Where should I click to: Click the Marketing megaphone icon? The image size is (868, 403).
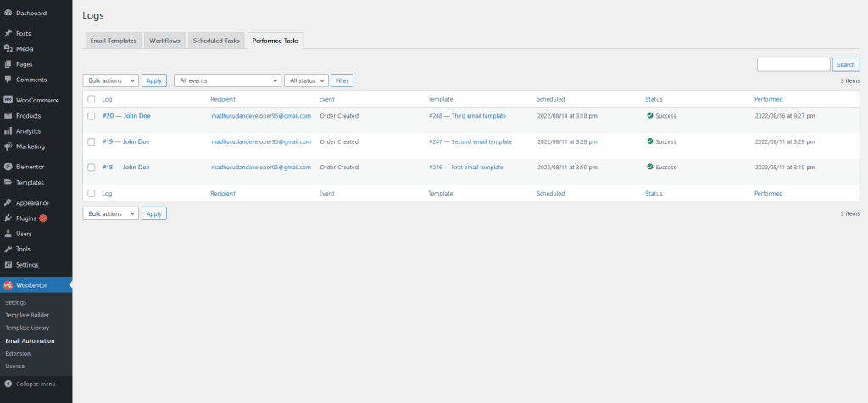[8, 146]
